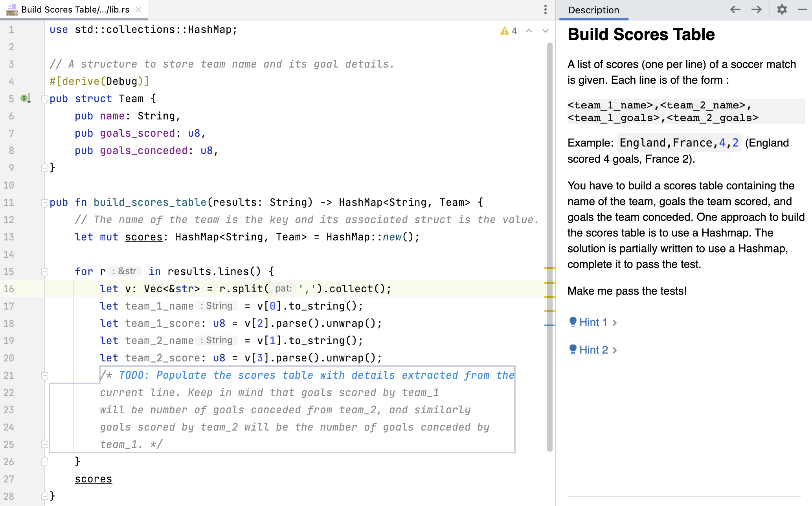
Task: Collapse the Team struct fold marker
Action: [x=45, y=99]
